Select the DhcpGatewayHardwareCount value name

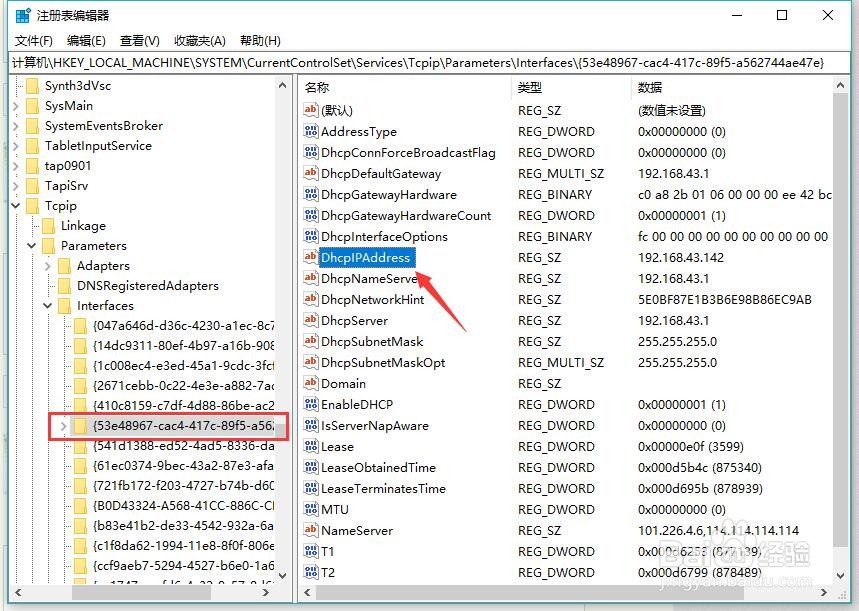click(x=406, y=215)
